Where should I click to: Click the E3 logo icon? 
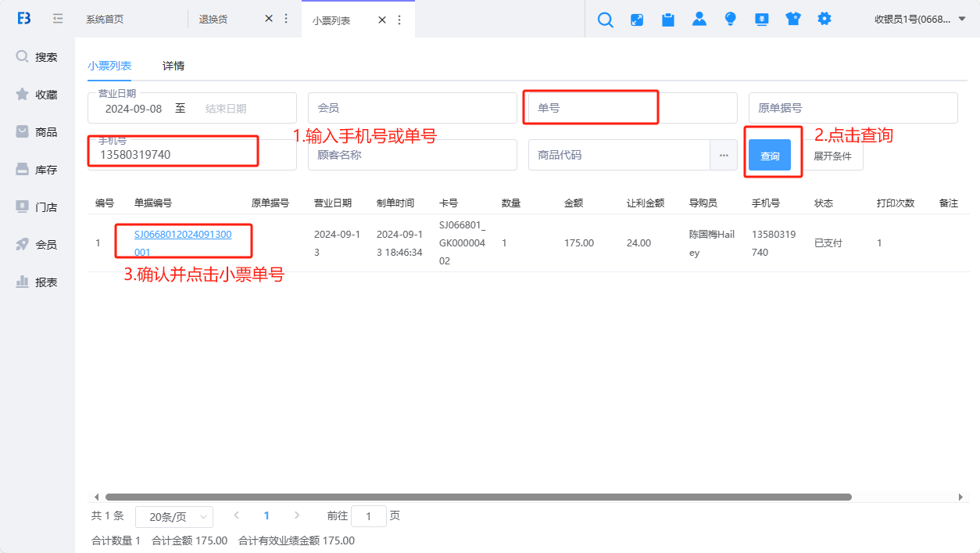tap(24, 19)
